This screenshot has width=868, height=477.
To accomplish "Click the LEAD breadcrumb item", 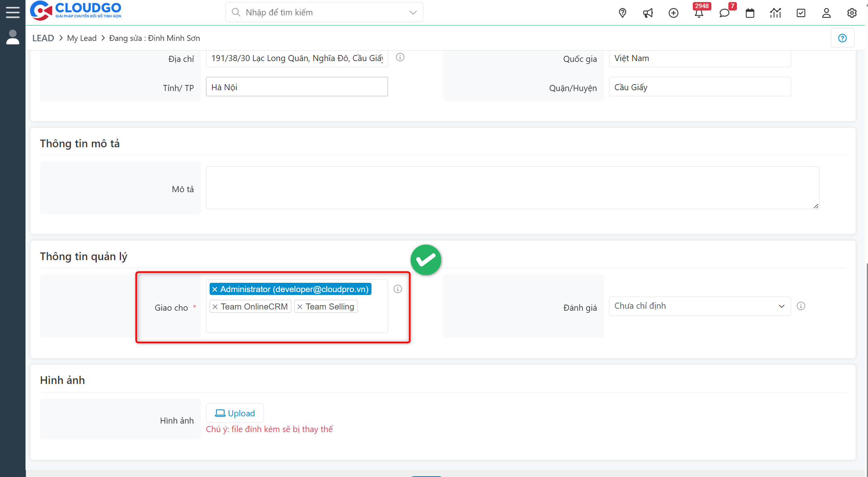I will pyautogui.click(x=43, y=38).
